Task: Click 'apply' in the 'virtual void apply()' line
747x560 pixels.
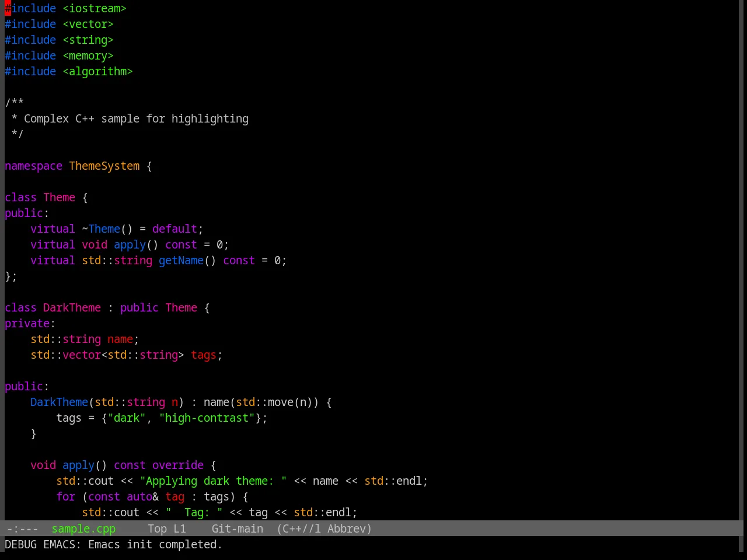Action: coord(130,244)
